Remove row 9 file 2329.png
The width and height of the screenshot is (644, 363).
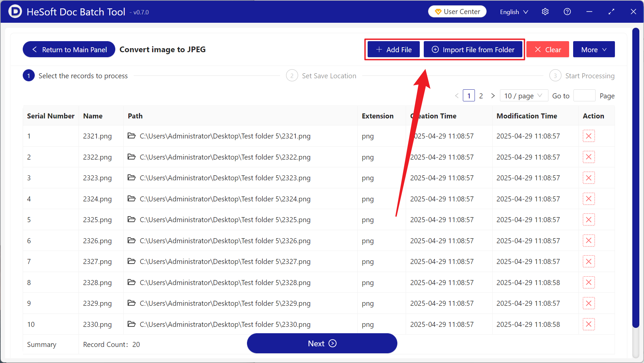point(589,303)
